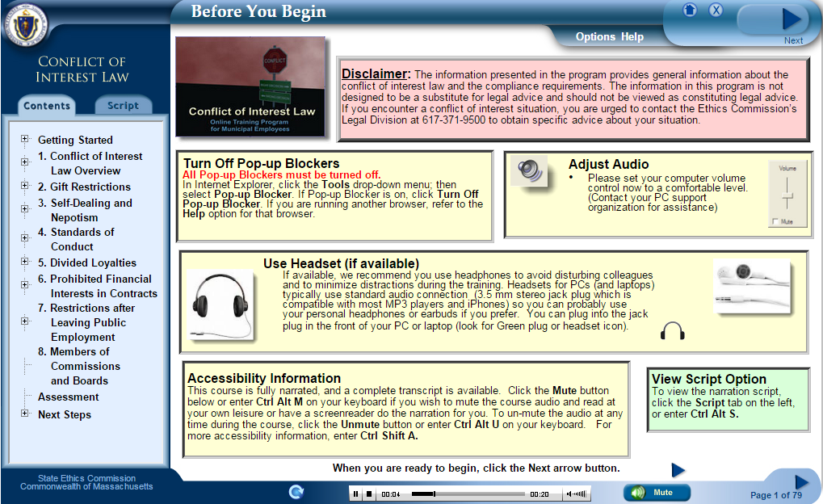This screenshot has height=504, width=823.
Task: Pause the narration playback
Action: click(x=356, y=494)
